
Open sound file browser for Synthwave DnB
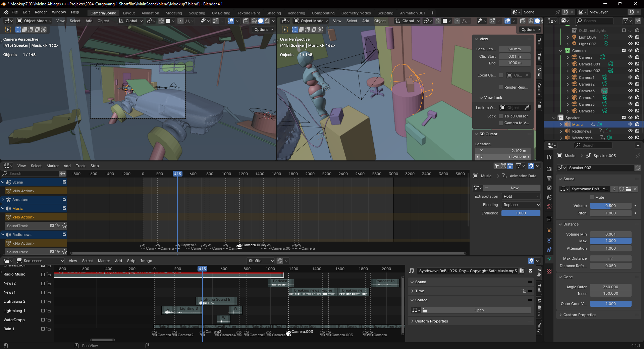[x=629, y=189]
